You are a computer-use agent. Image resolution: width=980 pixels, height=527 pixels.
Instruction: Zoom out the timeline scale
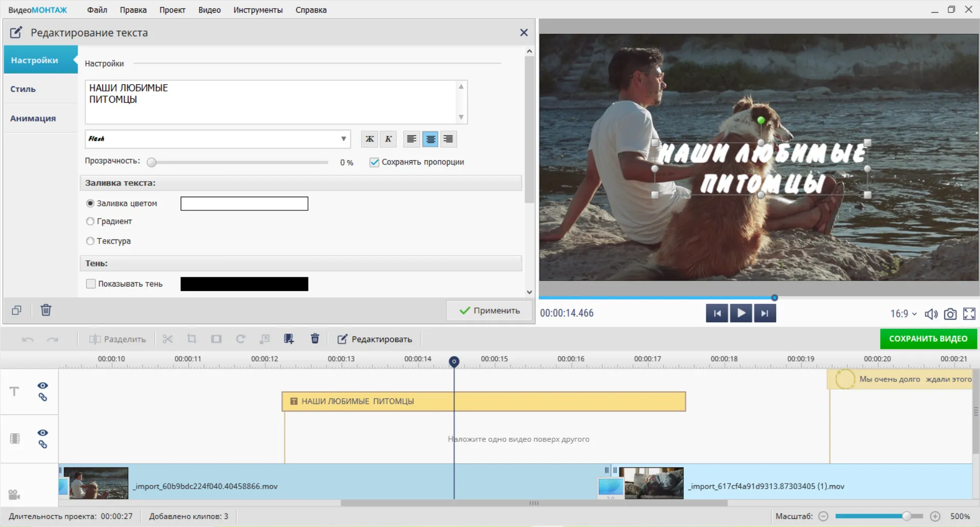tap(823, 516)
